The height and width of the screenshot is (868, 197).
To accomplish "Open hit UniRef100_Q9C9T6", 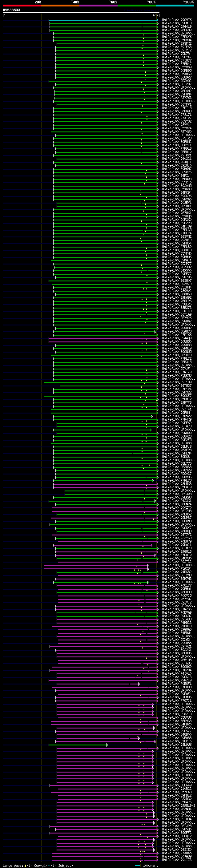I will coord(177,20).
